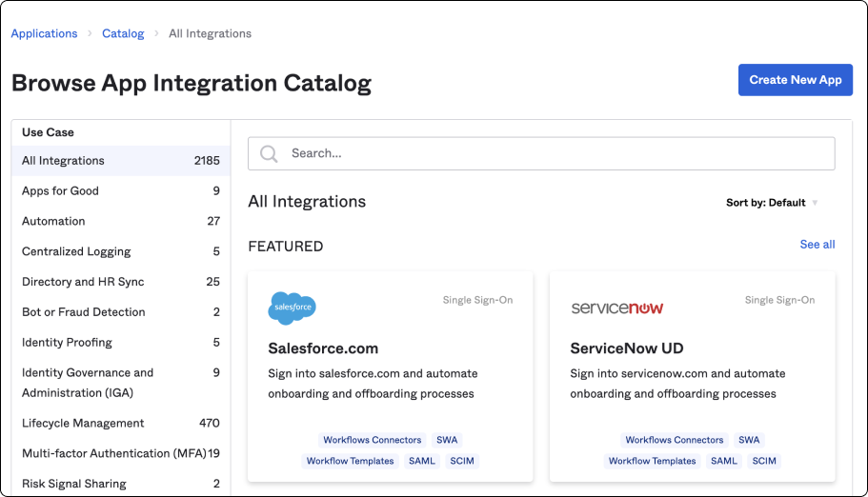Filter by Automation use case
Screen dimensions: 868x497
(53, 221)
